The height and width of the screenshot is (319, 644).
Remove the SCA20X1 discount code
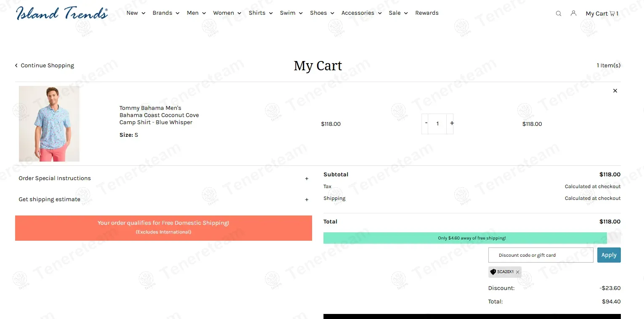[x=517, y=272]
